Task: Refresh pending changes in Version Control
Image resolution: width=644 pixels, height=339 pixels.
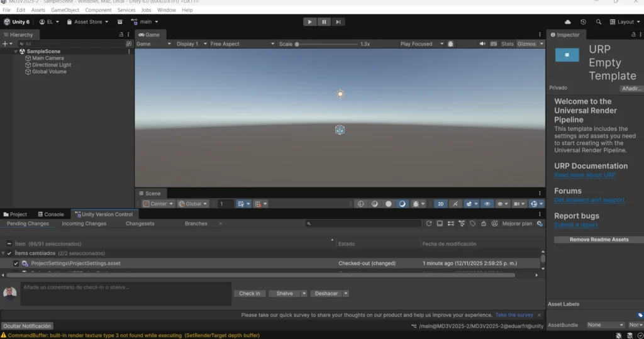Action: [x=429, y=223]
